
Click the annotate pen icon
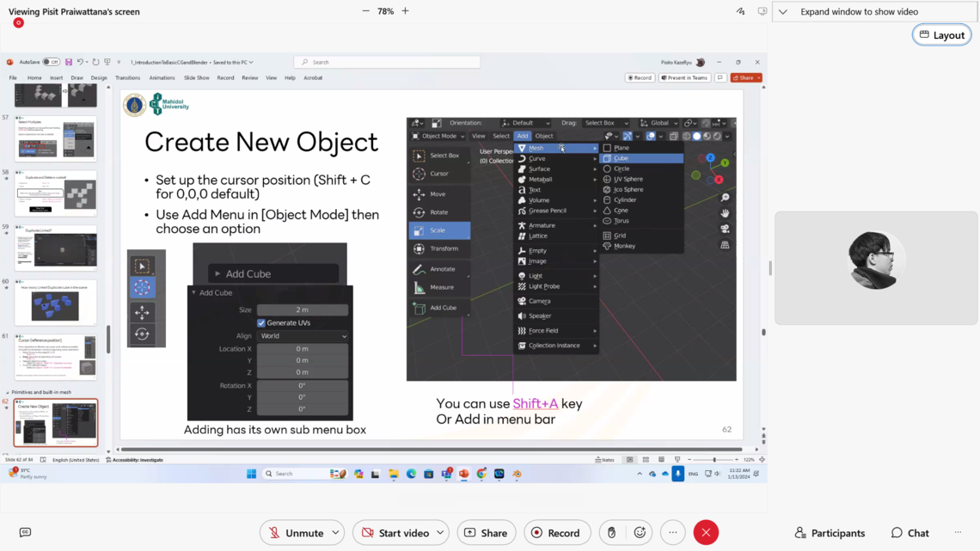[740, 11]
